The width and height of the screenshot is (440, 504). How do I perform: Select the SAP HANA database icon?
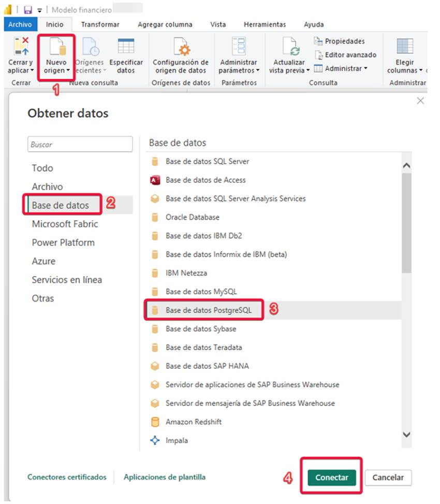click(155, 366)
